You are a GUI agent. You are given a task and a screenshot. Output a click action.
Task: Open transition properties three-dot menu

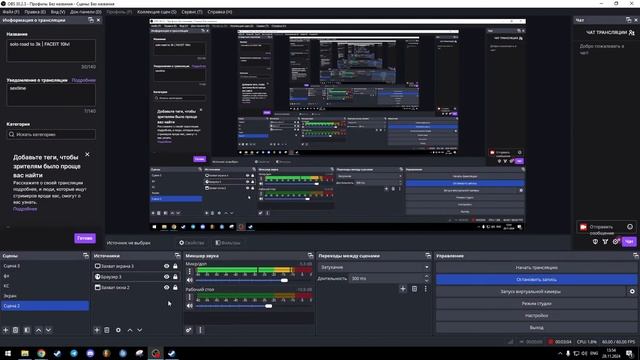425,289
